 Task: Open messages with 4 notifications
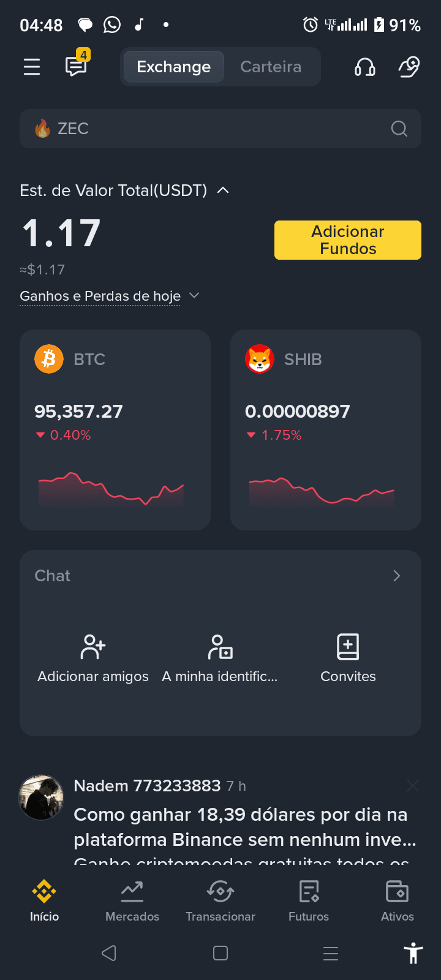[77, 66]
